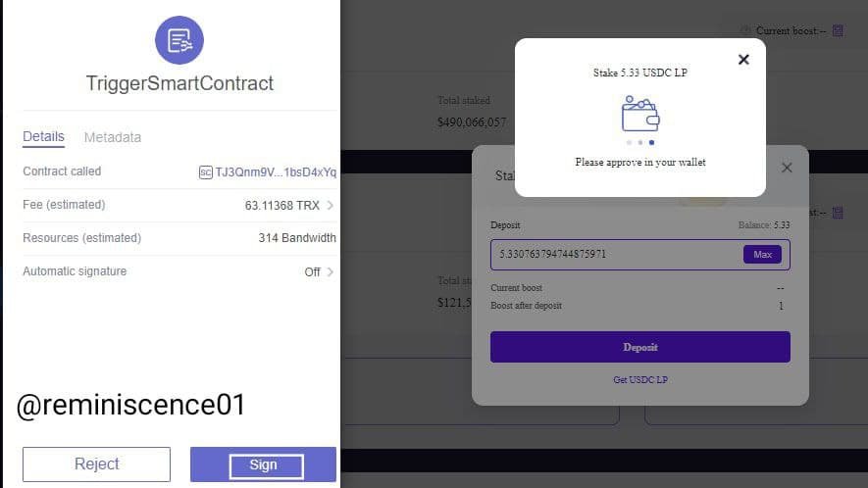Click the wallet illustration in approval popup
The image size is (868, 488).
click(x=640, y=114)
